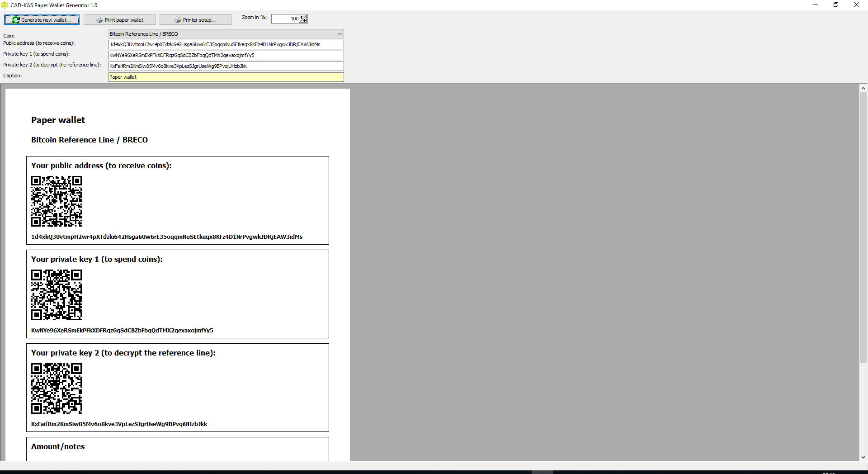Click the private key 1 QR code

(x=57, y=295)
